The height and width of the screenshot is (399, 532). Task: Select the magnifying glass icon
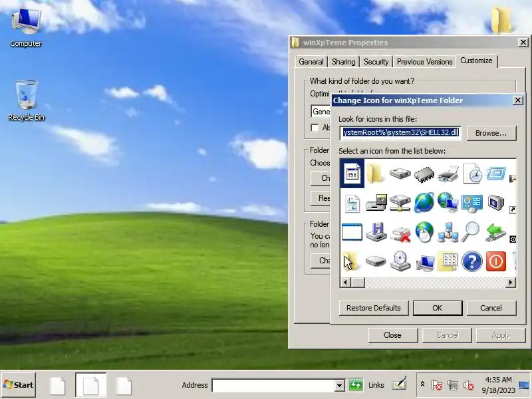click(471, 231)
